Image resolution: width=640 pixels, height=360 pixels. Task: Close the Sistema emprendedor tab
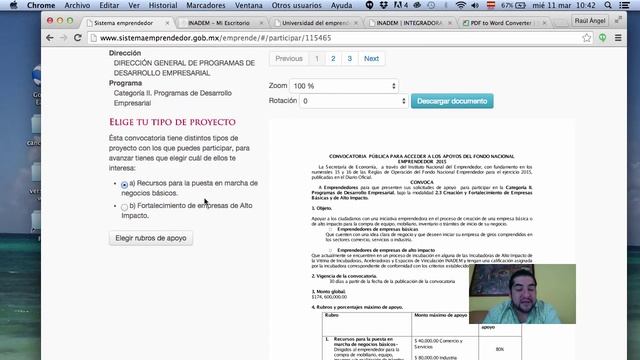tap(167, 23)
